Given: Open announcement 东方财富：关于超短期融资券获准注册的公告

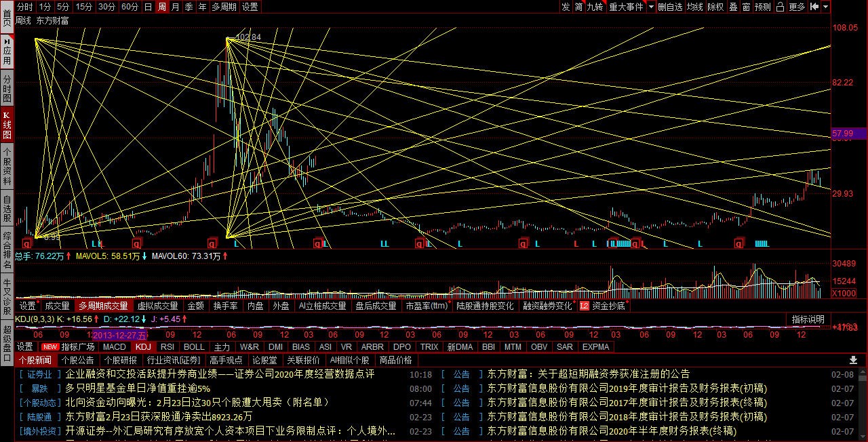Looking at the screenshot, I should coord(588,374).
